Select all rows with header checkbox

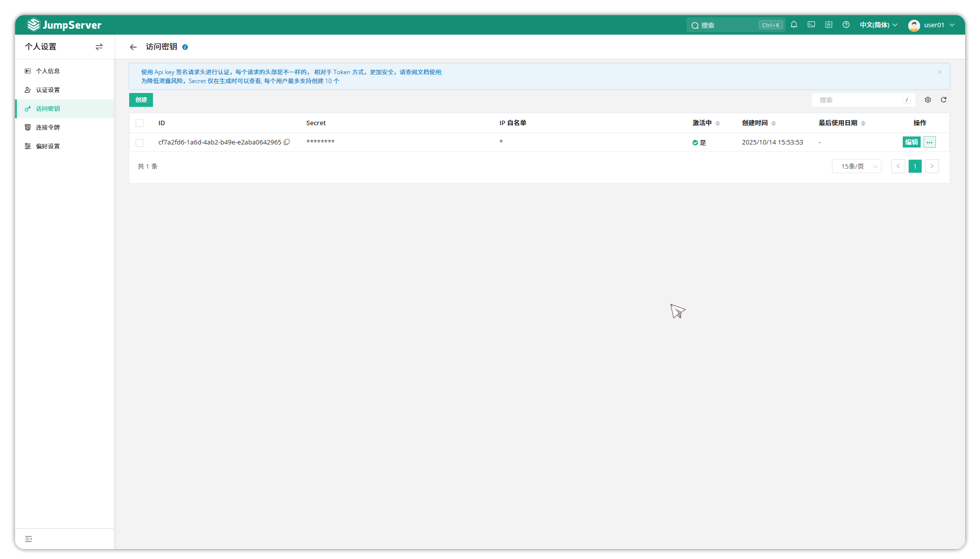pos(140,123)
